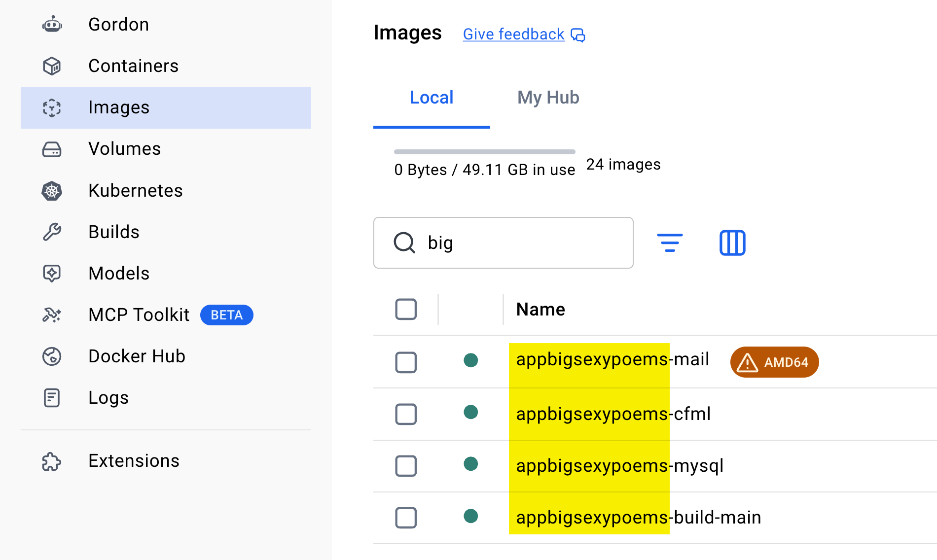Image resolution: width=937 pixels, height=560 pixels.
Task: Click the search field containing big
Action: click(x=504, y=243)
